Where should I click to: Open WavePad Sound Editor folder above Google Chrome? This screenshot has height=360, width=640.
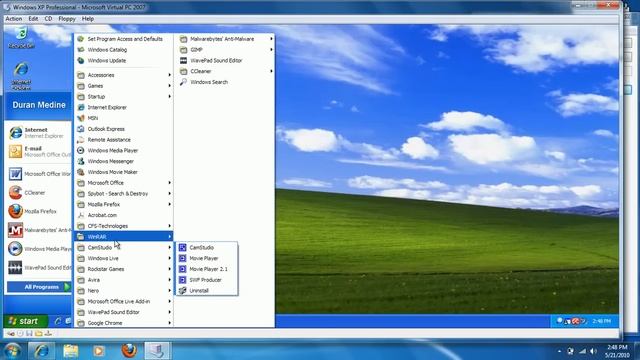(x=124, y=312)
